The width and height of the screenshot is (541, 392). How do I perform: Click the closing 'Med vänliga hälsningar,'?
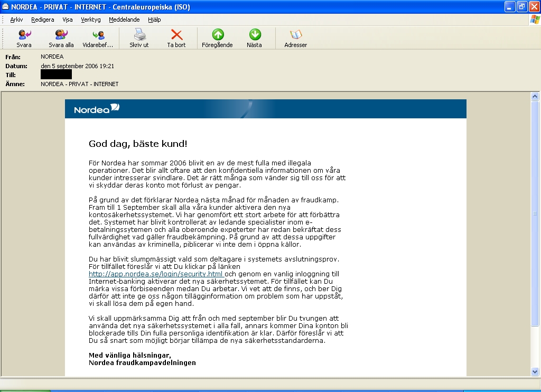(130, 355)
